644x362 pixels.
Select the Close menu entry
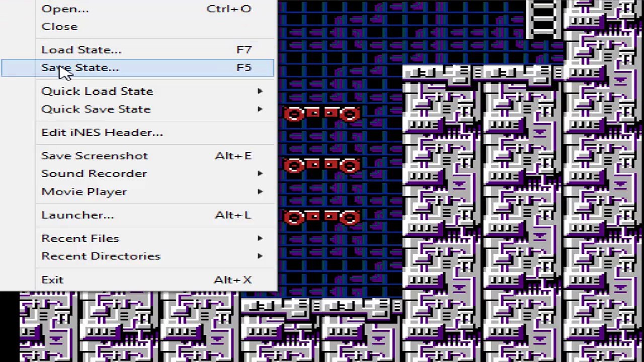click(137, 27)
